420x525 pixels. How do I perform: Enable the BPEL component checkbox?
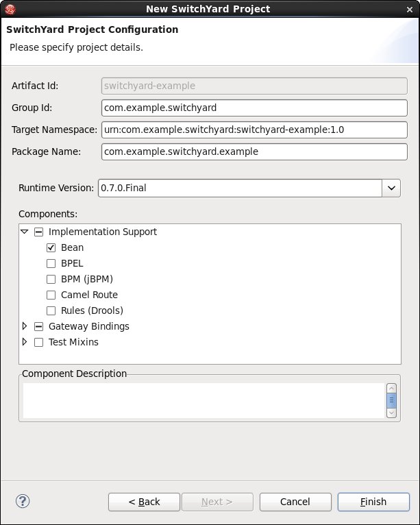pyautogui.click(x=51, y=263)
